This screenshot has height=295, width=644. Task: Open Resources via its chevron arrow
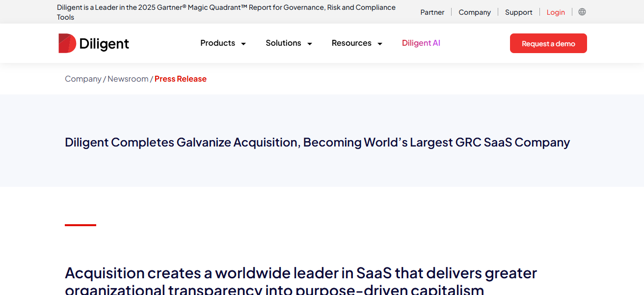379,43
